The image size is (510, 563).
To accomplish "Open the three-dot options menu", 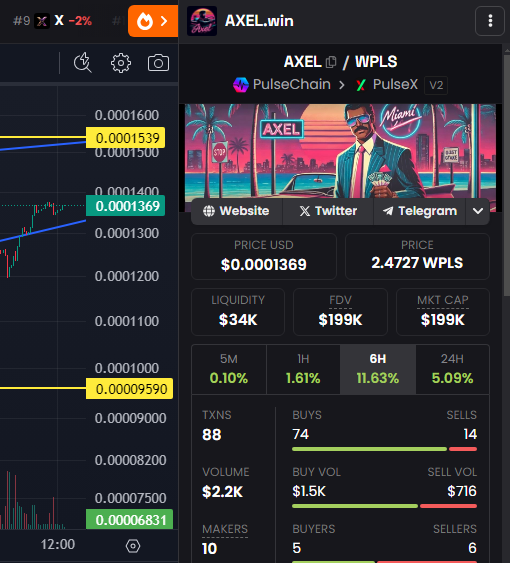I will (x=490, y=21).
